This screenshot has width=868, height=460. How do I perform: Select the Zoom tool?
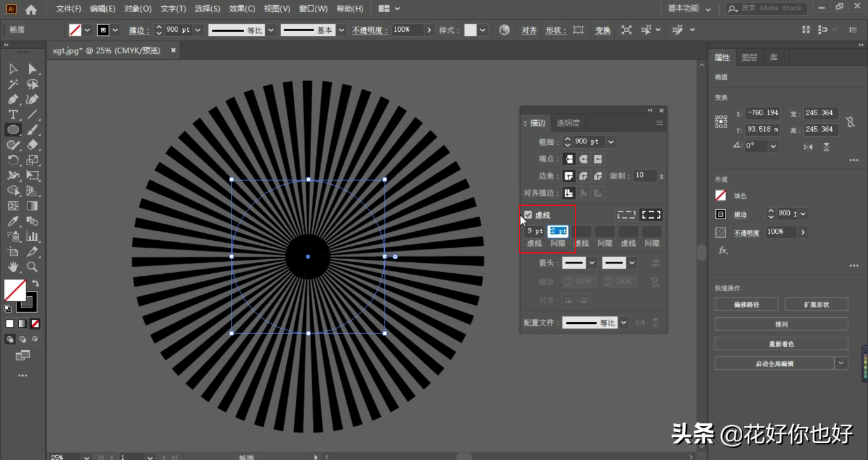point(32,267)
